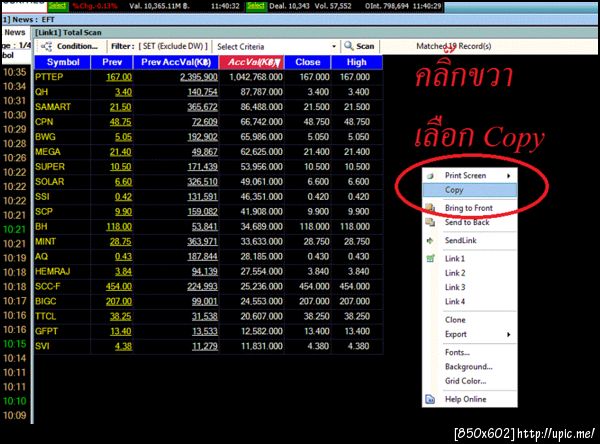Click the Bring to Front icon
Image resolution: width=600 pixels, height=444 pixels.
[430, 208]
